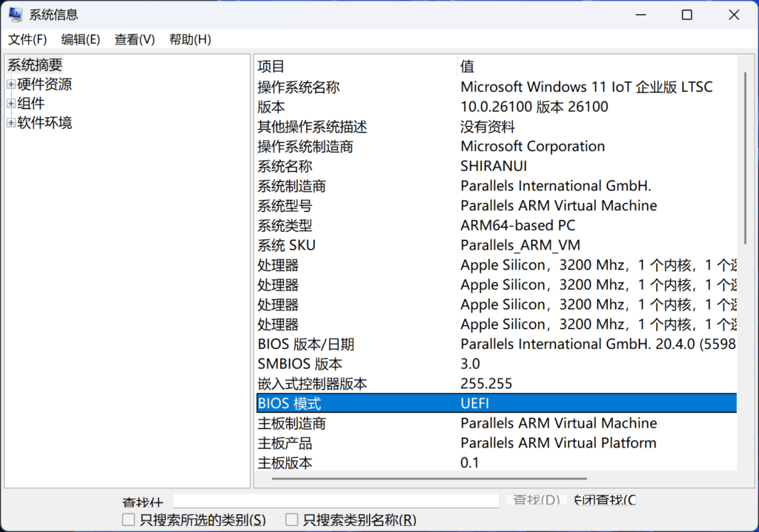Enable 只搜索所选的类别 checkbox
The width and height of the screenshot is (759, 532).
pyautogui.click(x=129, y=519)
